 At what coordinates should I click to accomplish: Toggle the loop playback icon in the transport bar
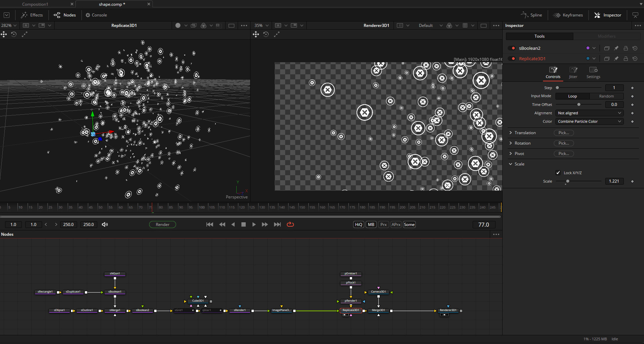(x=290, y=224)
